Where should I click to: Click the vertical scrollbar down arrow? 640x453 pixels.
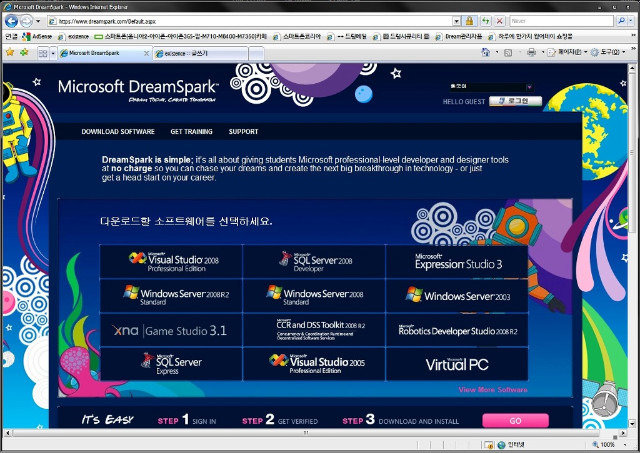pos(632,423)
